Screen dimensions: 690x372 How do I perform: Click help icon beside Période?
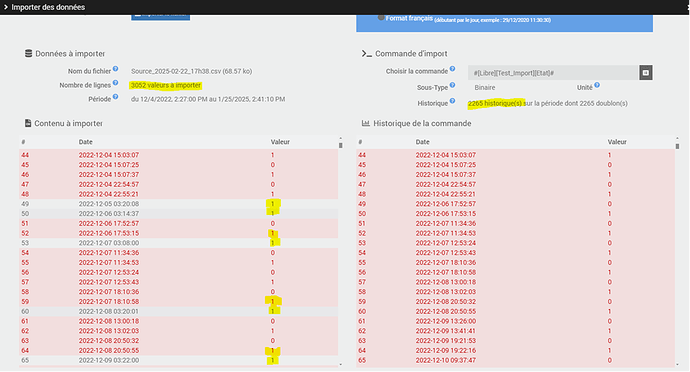pos(115,97)
